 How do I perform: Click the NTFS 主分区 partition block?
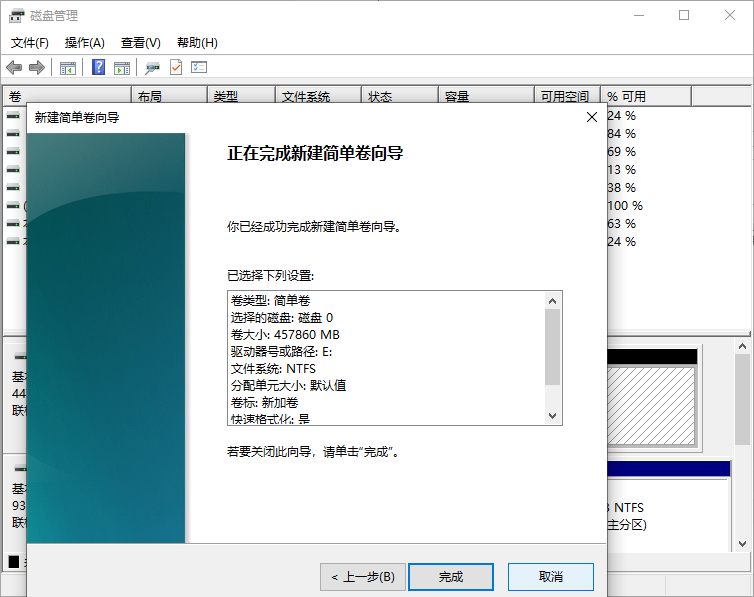[668, 514]
